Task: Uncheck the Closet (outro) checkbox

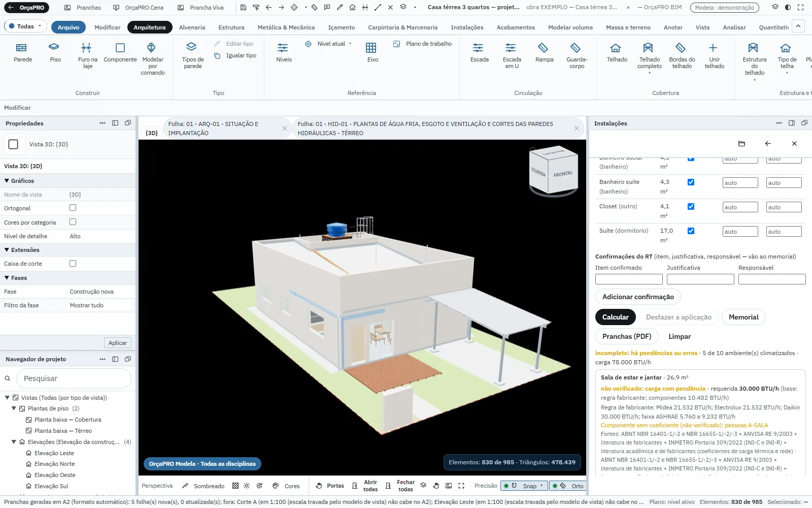Action: click(x=691, y=206)
